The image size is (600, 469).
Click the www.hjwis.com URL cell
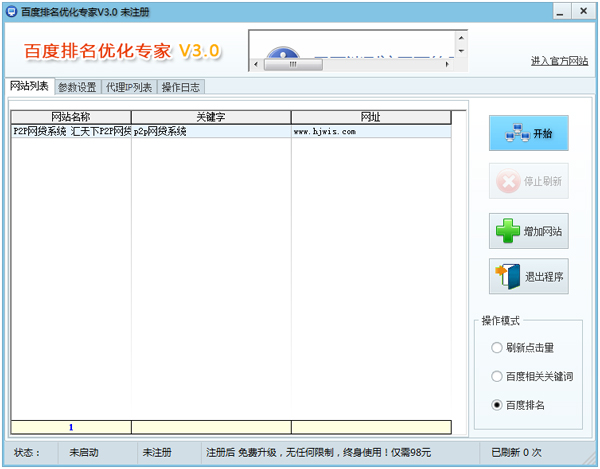[371, 131]
